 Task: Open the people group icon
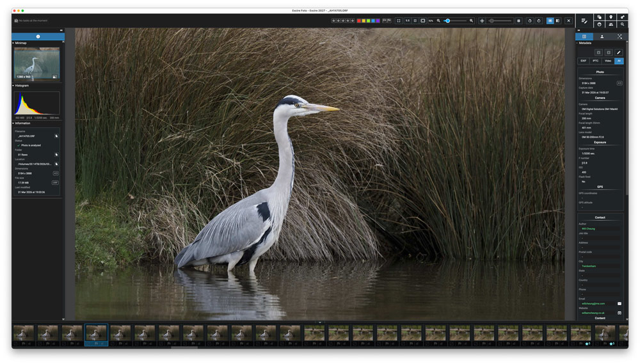tap(611, 24)
